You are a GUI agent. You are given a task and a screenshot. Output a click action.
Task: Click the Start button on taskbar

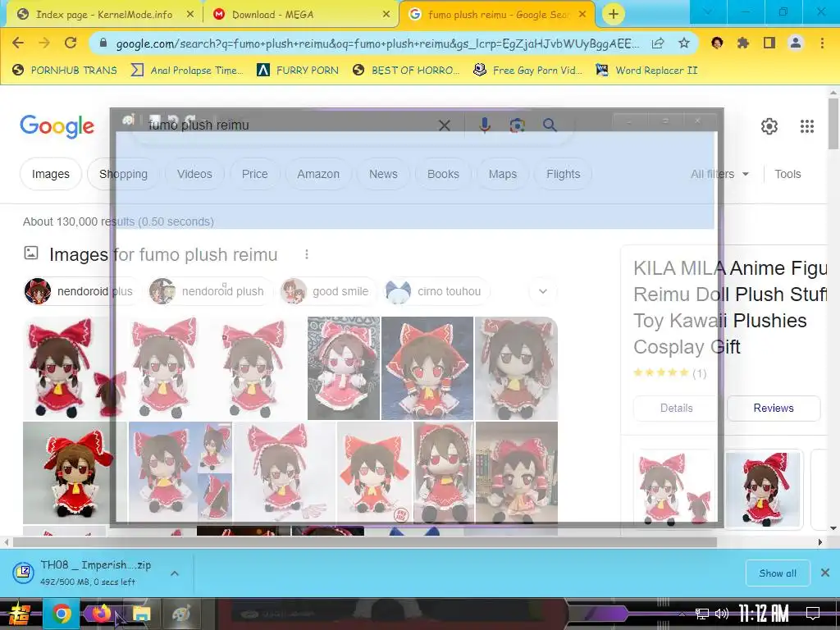19,614
